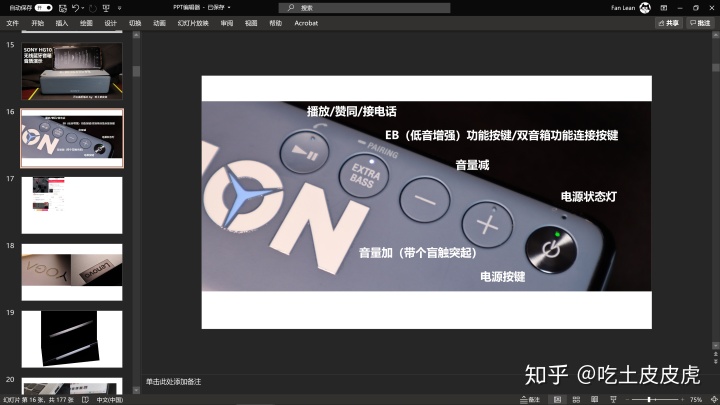
Task: Toggle the 自动保存 AutoSave switch
Action: (x=44, y=8)
